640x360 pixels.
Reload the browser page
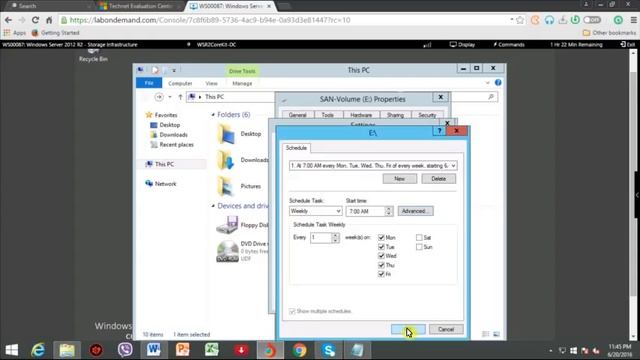[36, 20]
